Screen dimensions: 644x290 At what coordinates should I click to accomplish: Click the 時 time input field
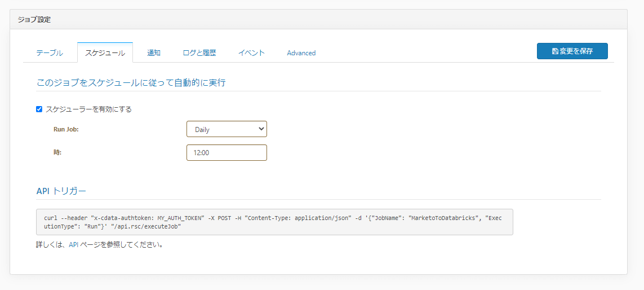226,152
